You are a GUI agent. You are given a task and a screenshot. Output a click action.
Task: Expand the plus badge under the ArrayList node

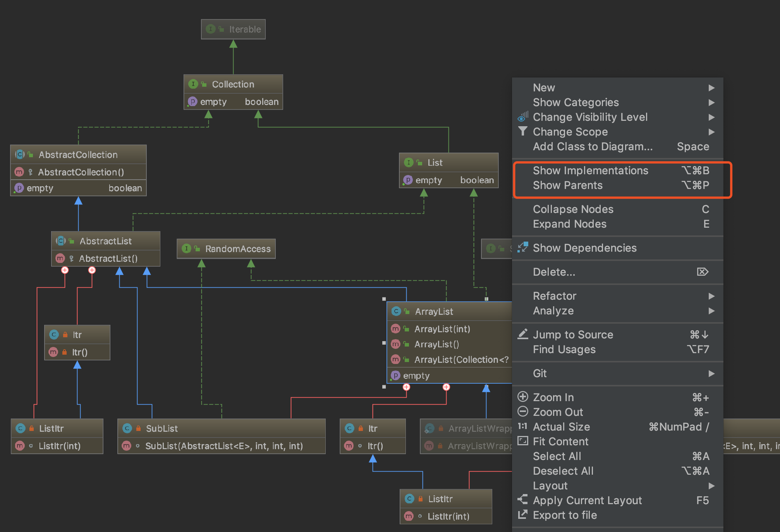click(x=406, y=387)
